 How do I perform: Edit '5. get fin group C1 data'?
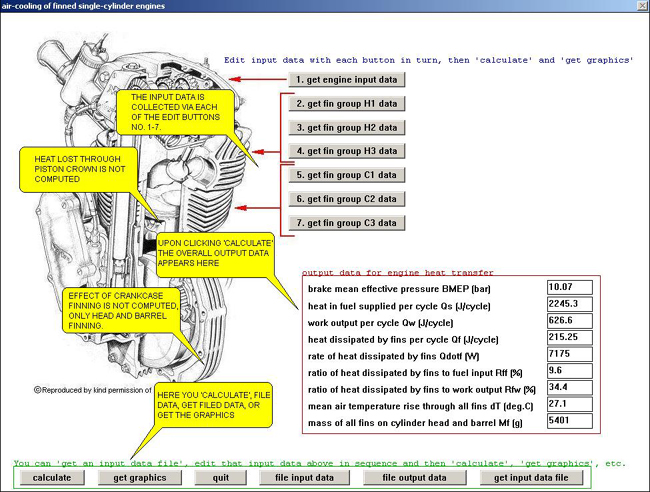click(x=347, y=175)
